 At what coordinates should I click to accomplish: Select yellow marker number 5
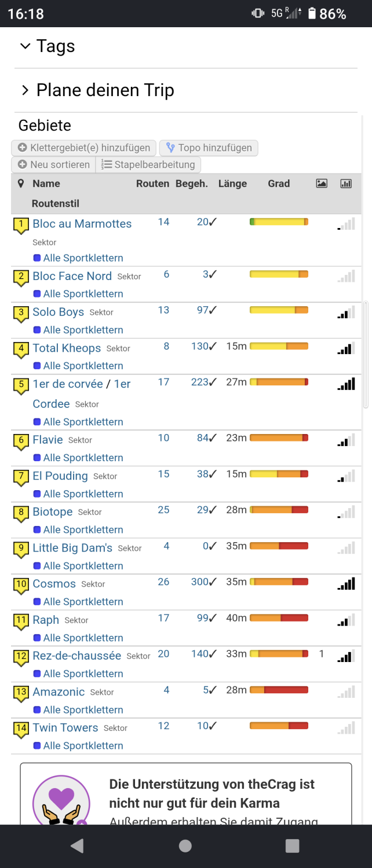pos(21,385)
